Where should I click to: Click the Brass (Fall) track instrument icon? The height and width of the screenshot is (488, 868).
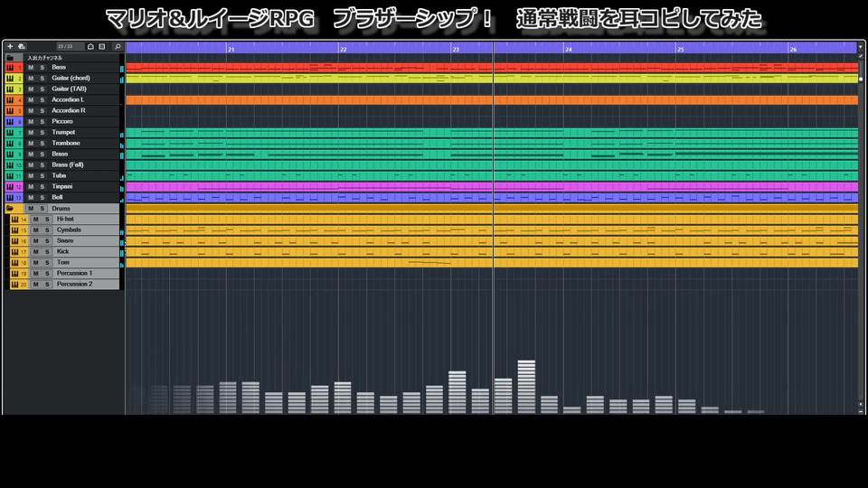tap(10, 164)
